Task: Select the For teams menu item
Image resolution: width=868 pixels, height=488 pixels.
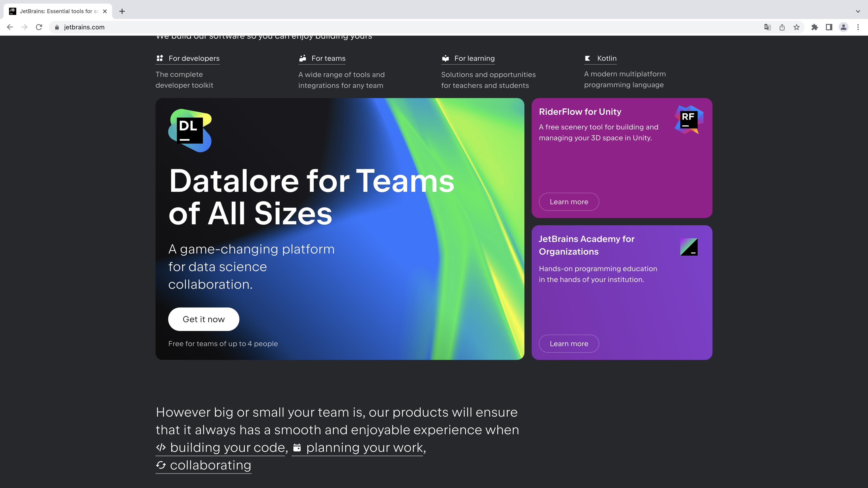Action: pos(328,58)
